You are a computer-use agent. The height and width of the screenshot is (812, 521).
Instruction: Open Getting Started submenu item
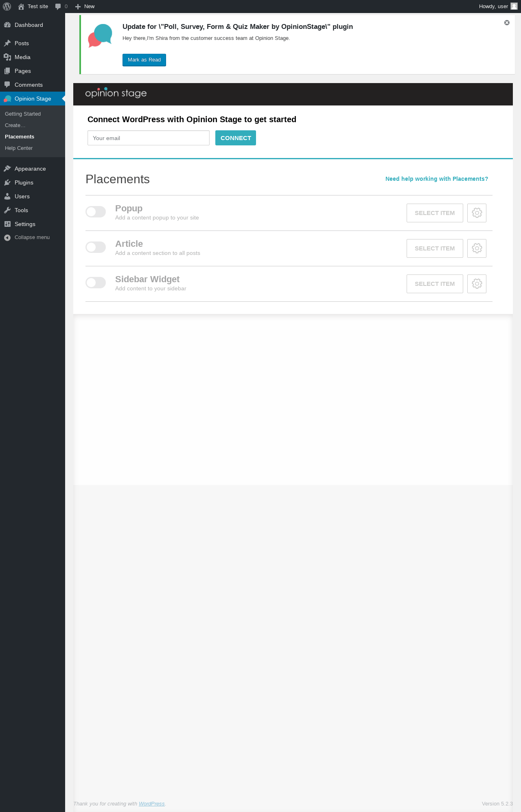coord(23,114)
